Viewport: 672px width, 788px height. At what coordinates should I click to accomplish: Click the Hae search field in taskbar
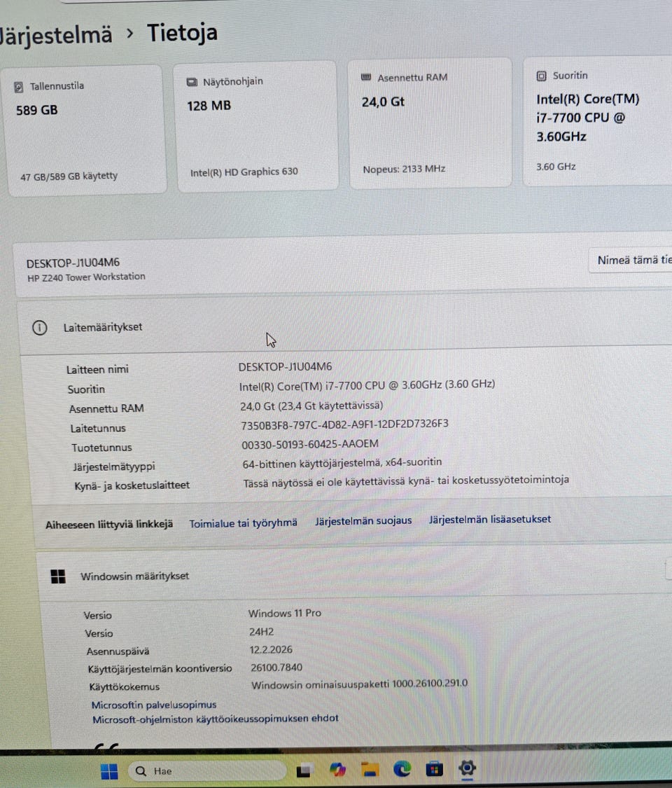207,770
